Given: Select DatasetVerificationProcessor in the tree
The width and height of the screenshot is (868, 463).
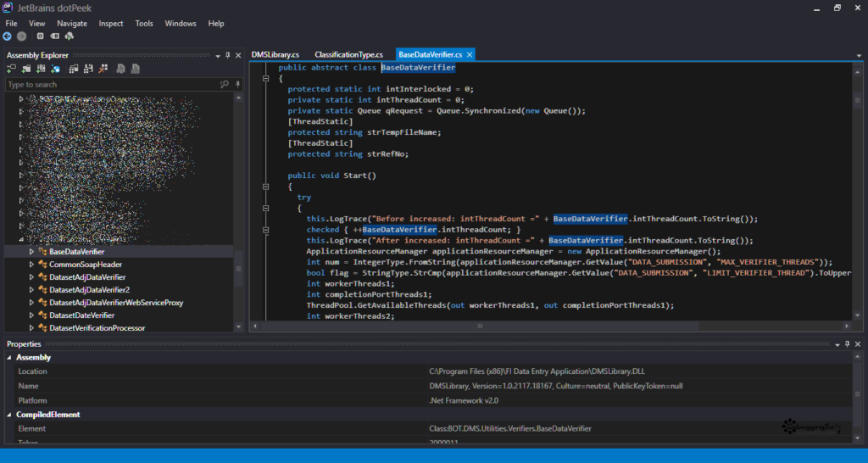Looking at the screenshot, I should pyautogui.click(x=97, y=328).
